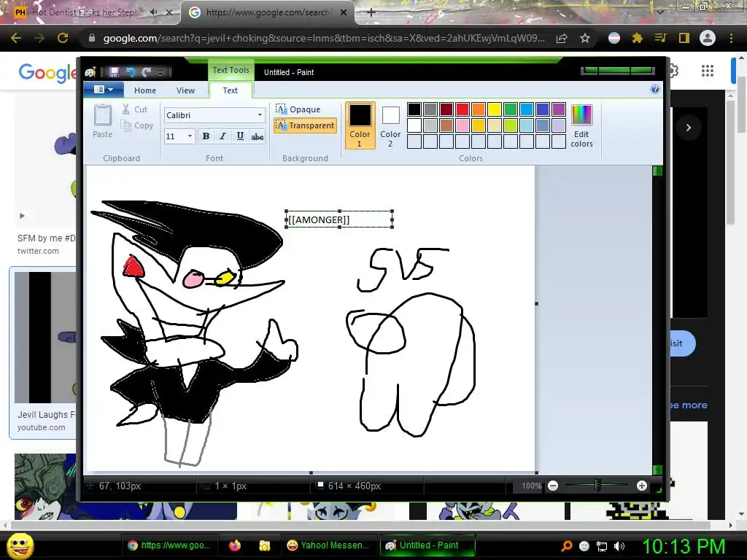
Task: Click inside the [[AMONGER]] text box
Action: click(338, 219)
